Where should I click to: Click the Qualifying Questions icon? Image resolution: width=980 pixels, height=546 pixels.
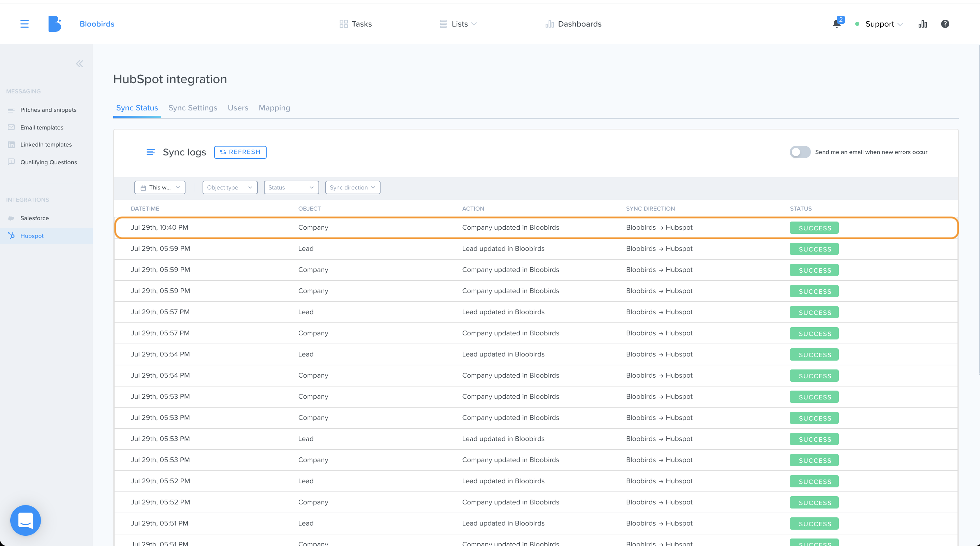(11, 162)
